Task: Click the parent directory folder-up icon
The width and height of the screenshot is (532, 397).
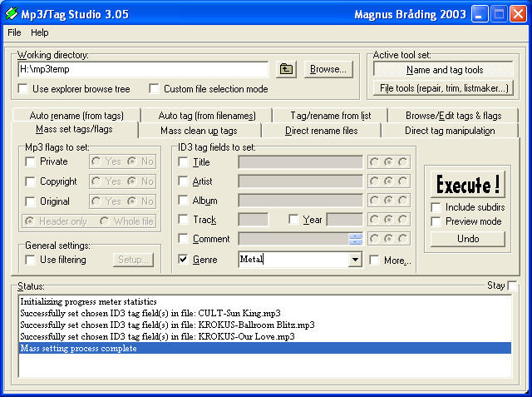Action: click(286, 69)
